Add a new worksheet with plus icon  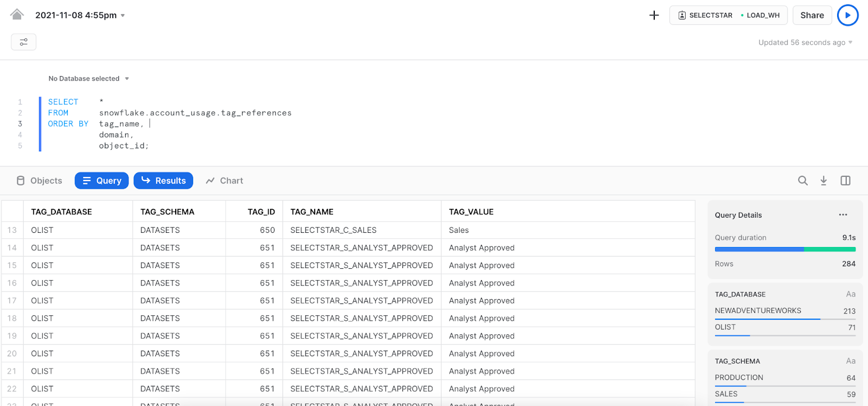[654, 15]
